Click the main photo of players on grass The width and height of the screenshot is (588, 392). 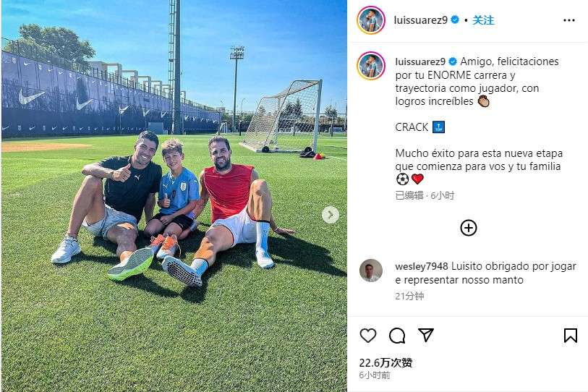point(174,196)
